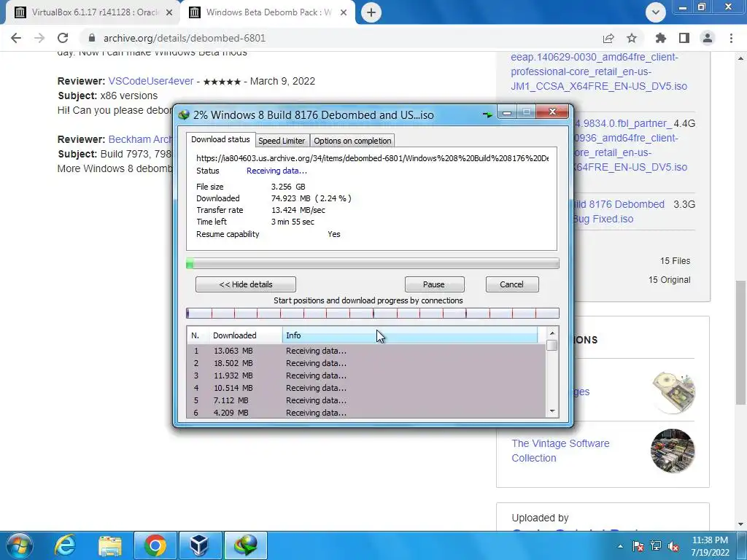Click the download URL text in the dialog
Image resolution: width=747 pixels, height=560 pixels.
click(x=372, y=158)
